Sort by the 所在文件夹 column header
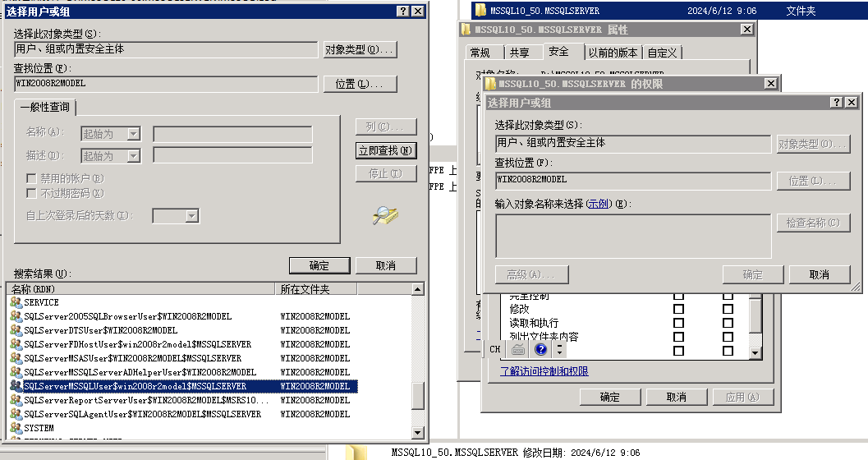The height and width of the screenshot is (460, 868). pyautogui.click(x=316, y=289)
